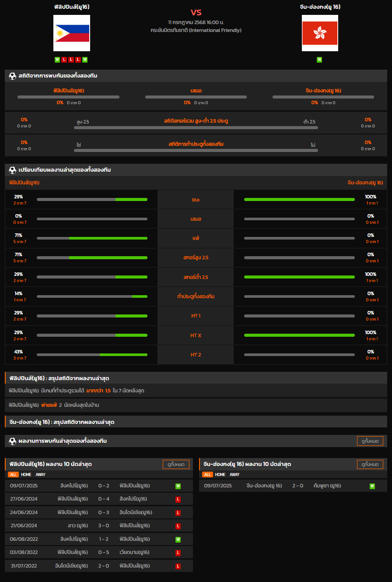The width and height of the screenshot is (392, 582).
Task: Click 'กัมพูชา (ยู16)' in Hong Kong results
Action: 328,486
